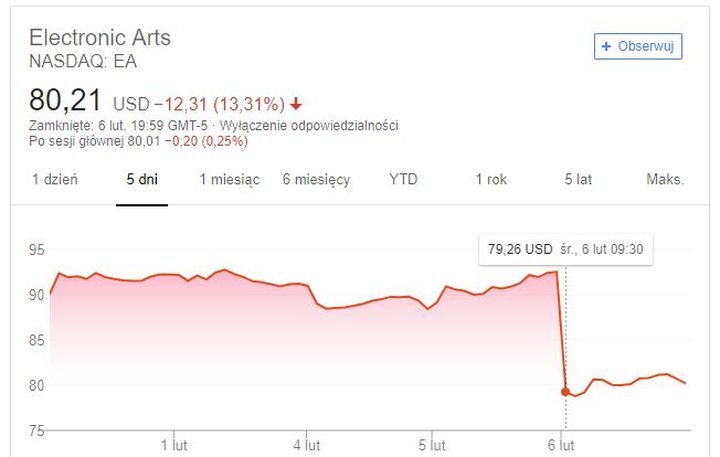Click the Electronic Arts company title
Screen dimensions: 720x457
(x=100, y=38)
